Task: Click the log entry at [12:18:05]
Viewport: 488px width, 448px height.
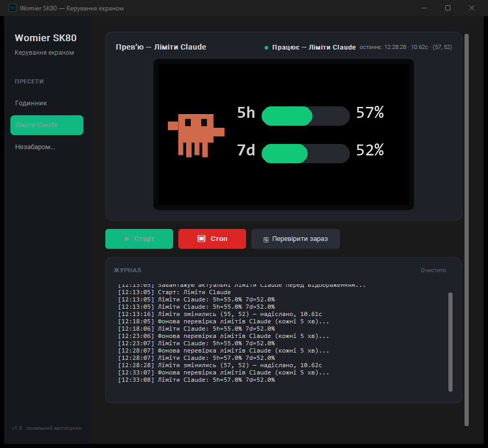Action: click(x=224, y=321)
